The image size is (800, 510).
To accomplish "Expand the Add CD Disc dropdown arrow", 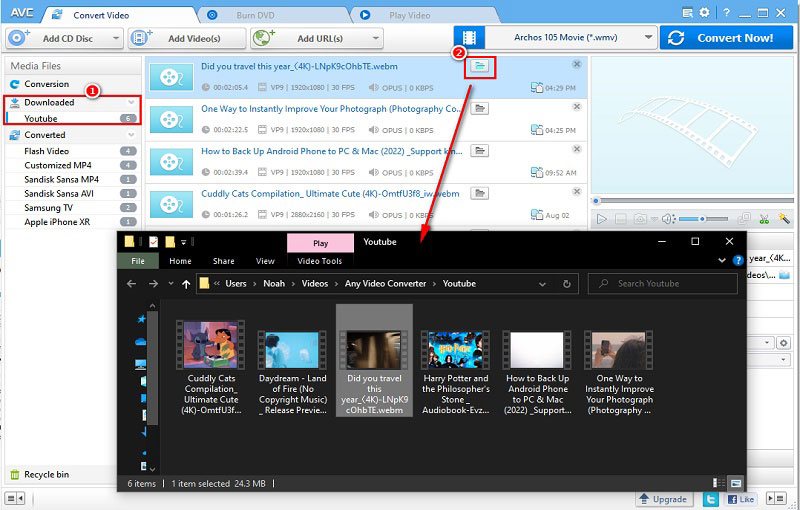I will (116, 38).
